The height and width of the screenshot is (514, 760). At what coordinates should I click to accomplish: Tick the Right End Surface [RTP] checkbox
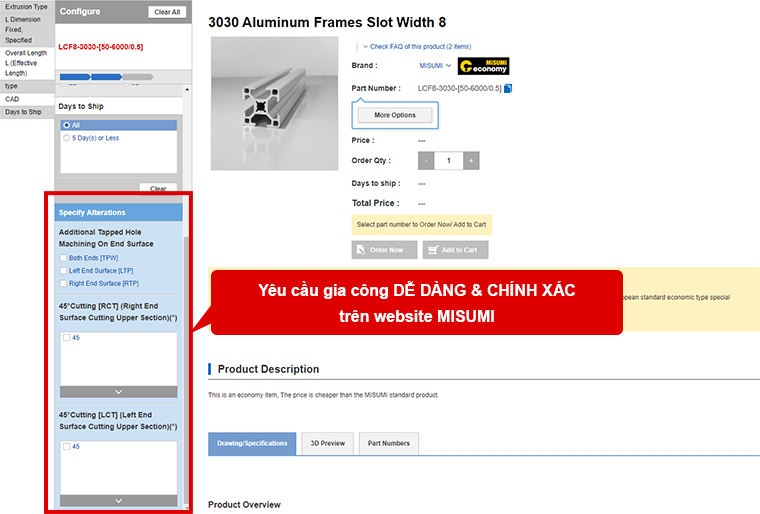64,284
